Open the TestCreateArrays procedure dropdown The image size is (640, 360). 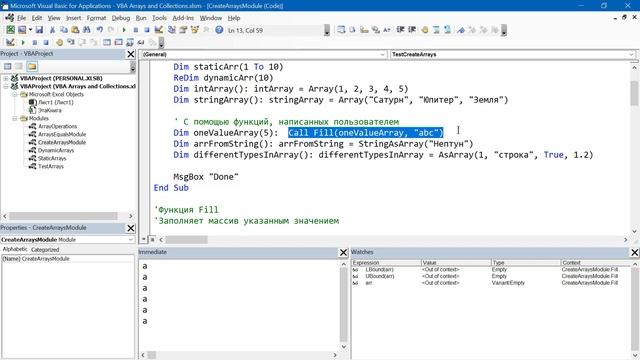[631, 54]
